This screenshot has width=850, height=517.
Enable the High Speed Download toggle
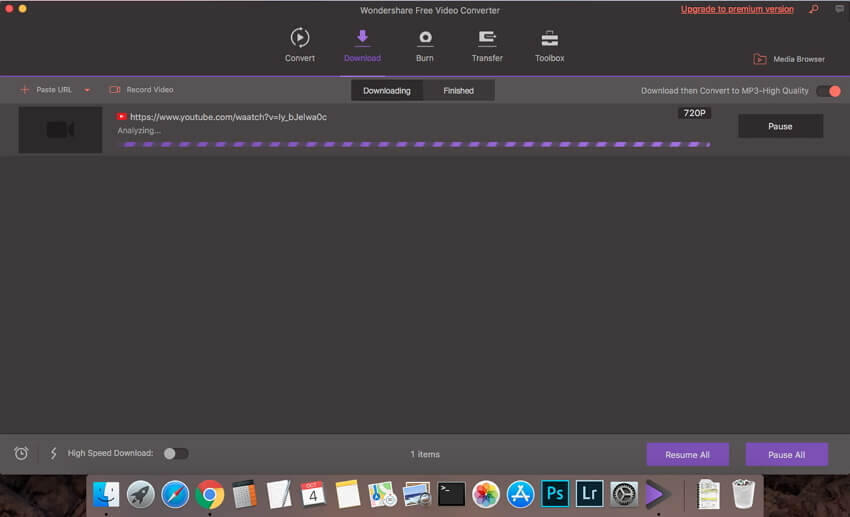[176, 453]
